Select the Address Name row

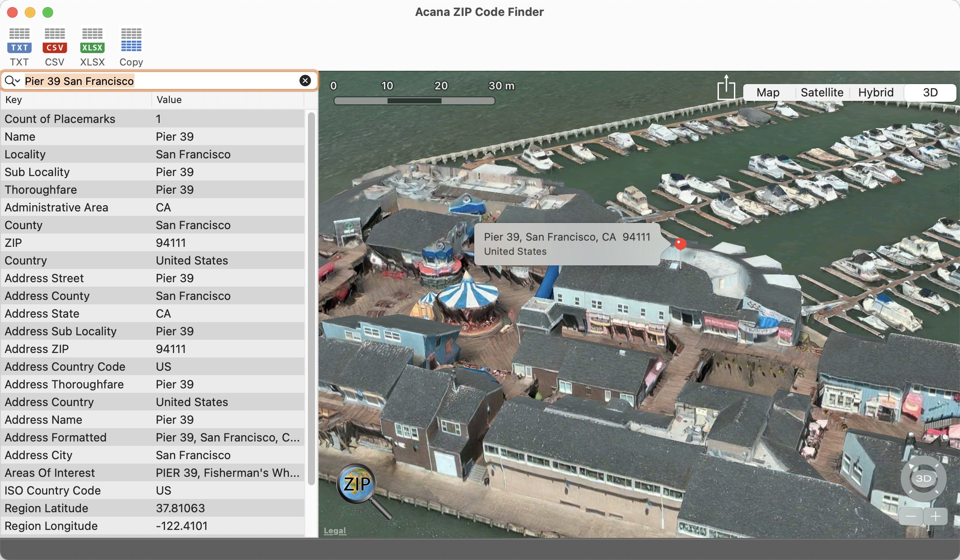[153, 420]
